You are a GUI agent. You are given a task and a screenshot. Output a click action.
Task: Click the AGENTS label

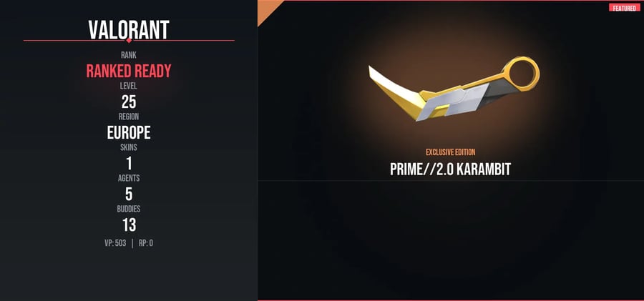click(129, 178)
